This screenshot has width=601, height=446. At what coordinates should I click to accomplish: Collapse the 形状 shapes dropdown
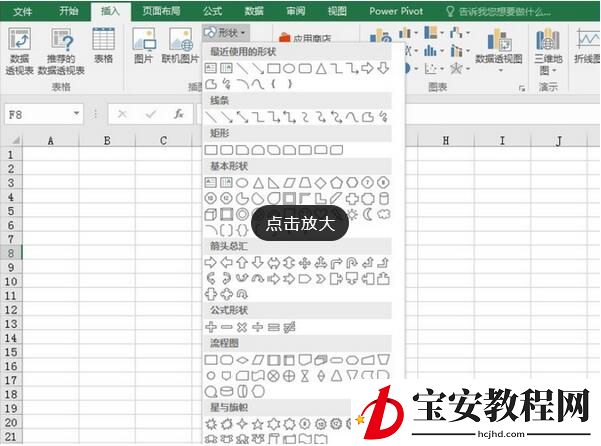226,33
